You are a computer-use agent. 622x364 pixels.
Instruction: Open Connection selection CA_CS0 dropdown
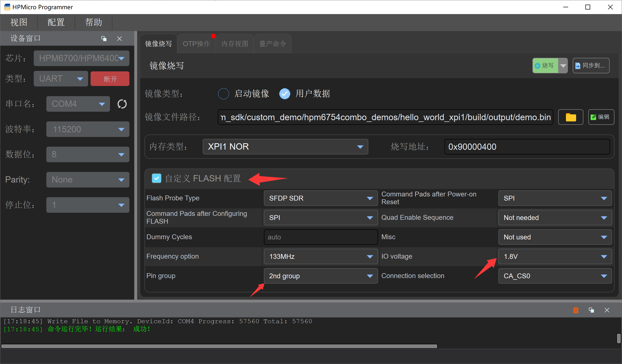[x=555, y=276]
